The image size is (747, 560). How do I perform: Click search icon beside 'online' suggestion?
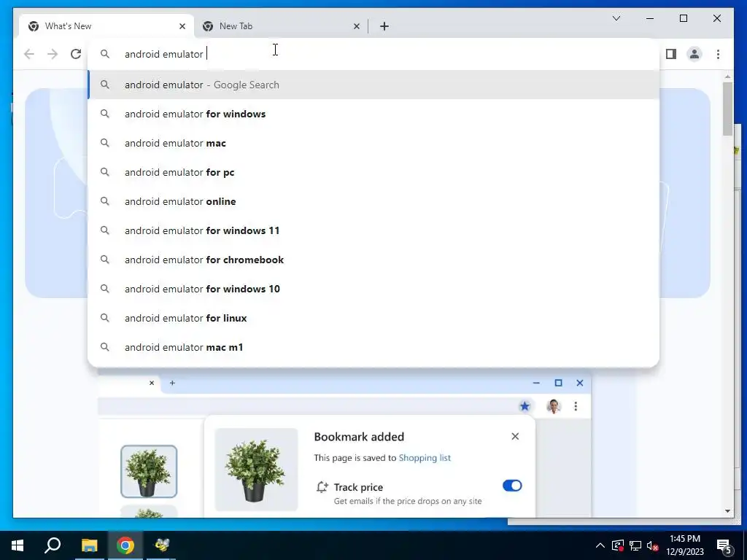coord(105,201)
